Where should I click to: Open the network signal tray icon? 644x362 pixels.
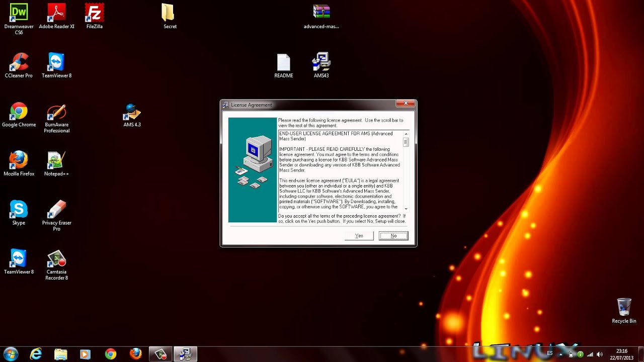590,354
